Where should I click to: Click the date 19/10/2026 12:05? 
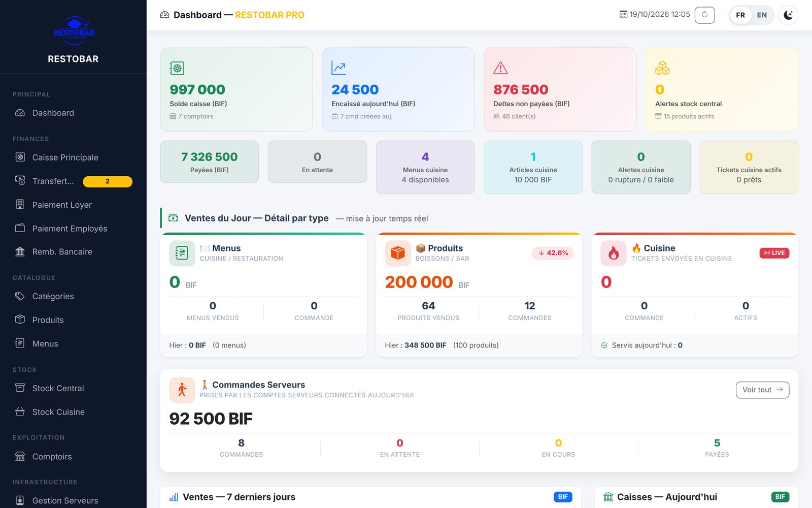pos(655,15)
